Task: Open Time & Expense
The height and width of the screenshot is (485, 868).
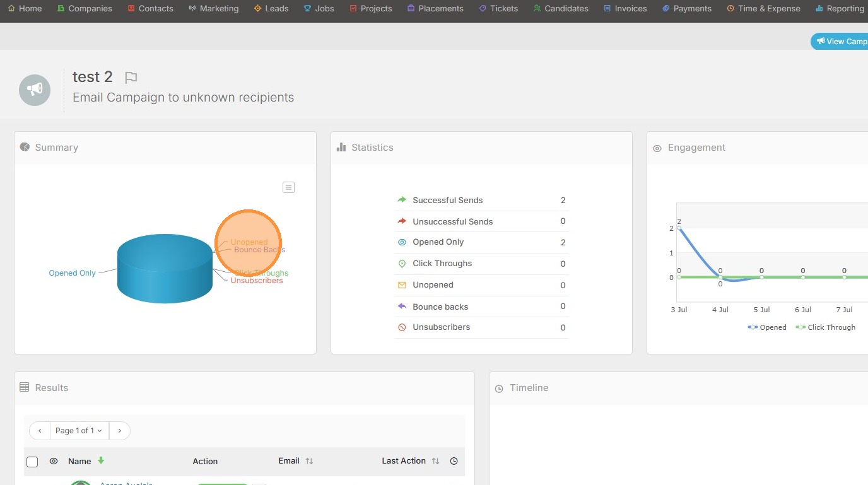Action: [763, 8]
